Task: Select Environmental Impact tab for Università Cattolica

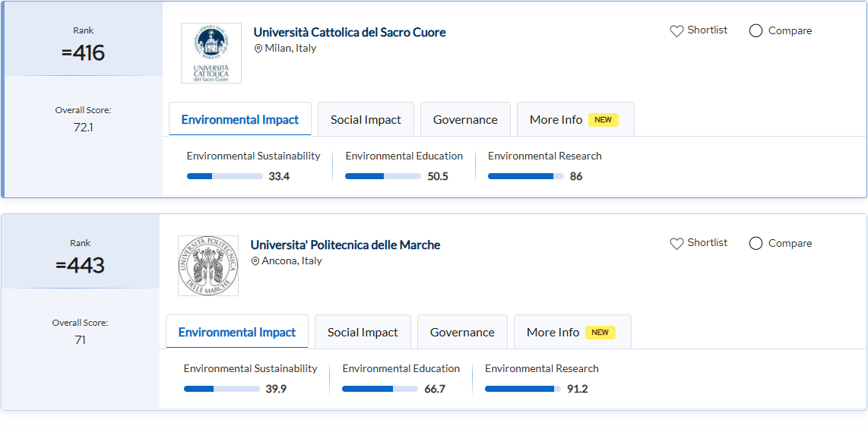Action: click(240, 120)
